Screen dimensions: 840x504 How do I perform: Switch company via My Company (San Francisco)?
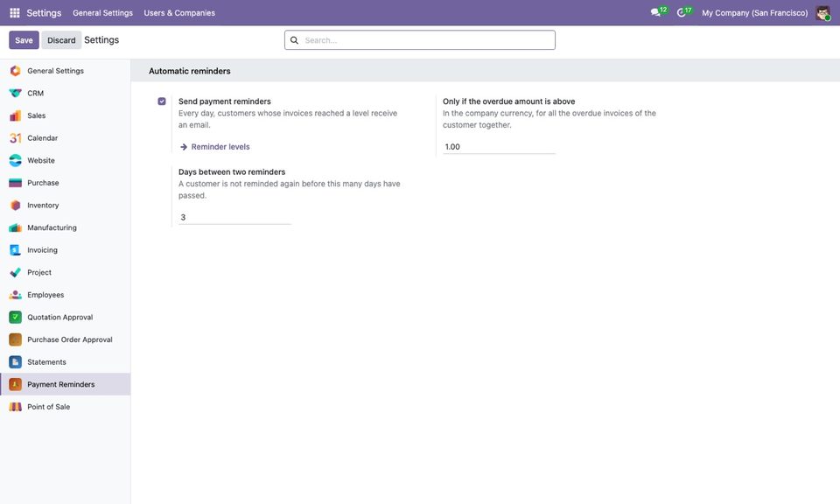click(755, 13)
